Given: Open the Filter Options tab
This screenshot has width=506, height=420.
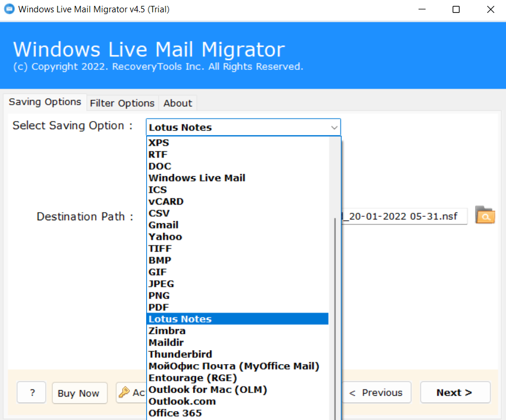Looking at the screenshot, I should [122, 103].
